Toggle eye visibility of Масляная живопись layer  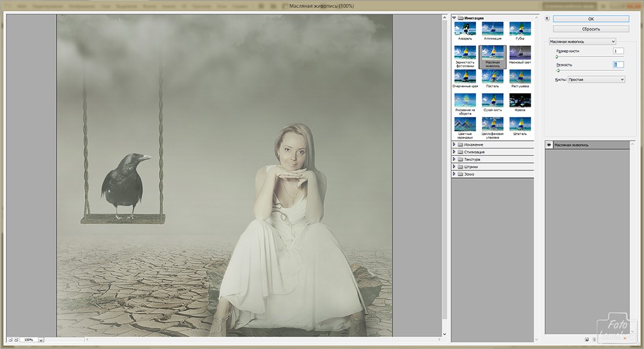548,145
